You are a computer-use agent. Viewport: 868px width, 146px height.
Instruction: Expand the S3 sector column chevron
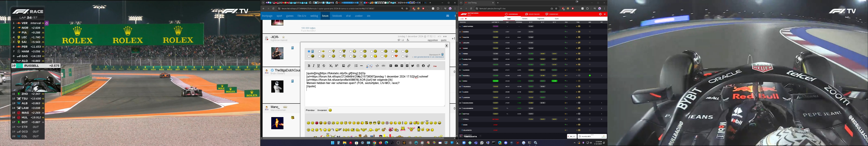(555, 22)
